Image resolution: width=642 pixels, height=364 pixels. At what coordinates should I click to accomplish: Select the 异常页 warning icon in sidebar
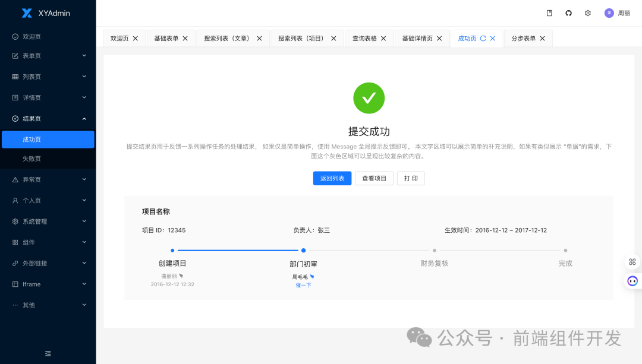(16, 179)
